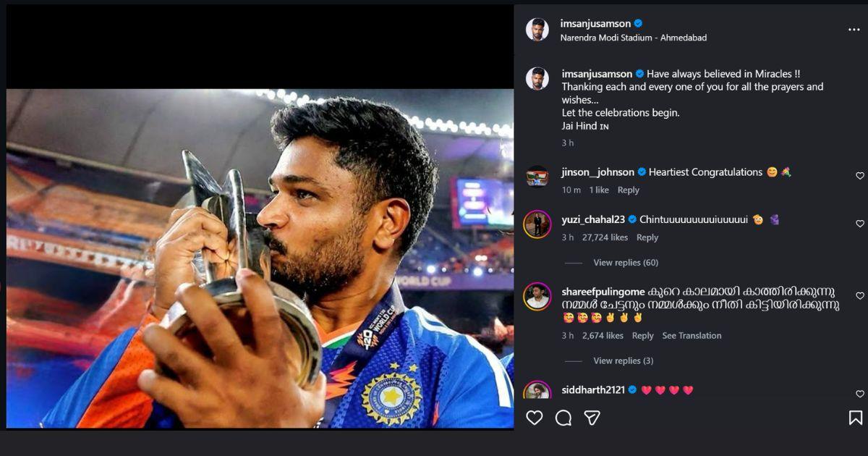Open jinson__johnson's profile avatar
This screenshot has width=868, height=456.
tap(537, 176)
